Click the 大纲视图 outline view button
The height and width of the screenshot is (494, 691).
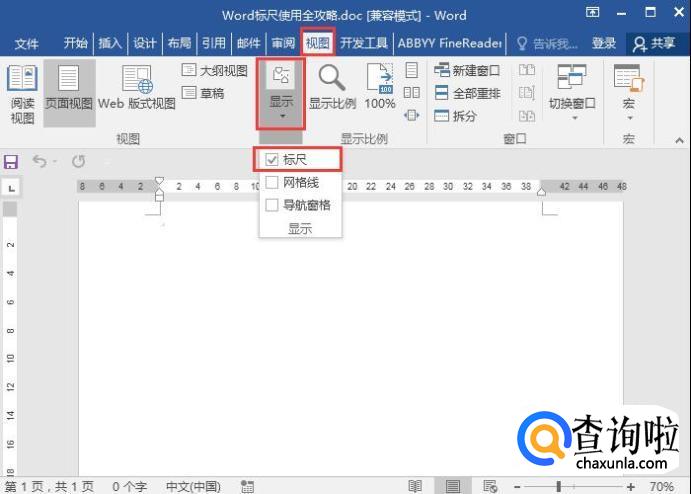pyautogui.click(x=214, y=71)
